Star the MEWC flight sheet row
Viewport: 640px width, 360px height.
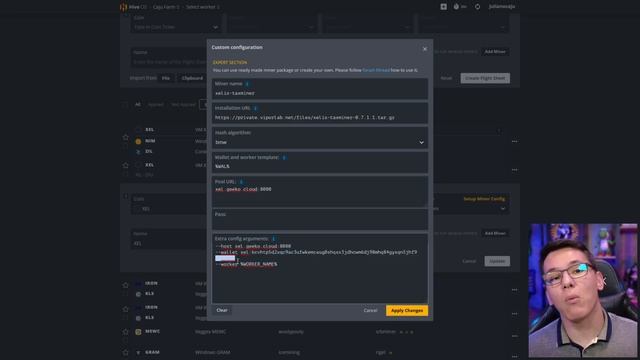[x=126, y=332]
